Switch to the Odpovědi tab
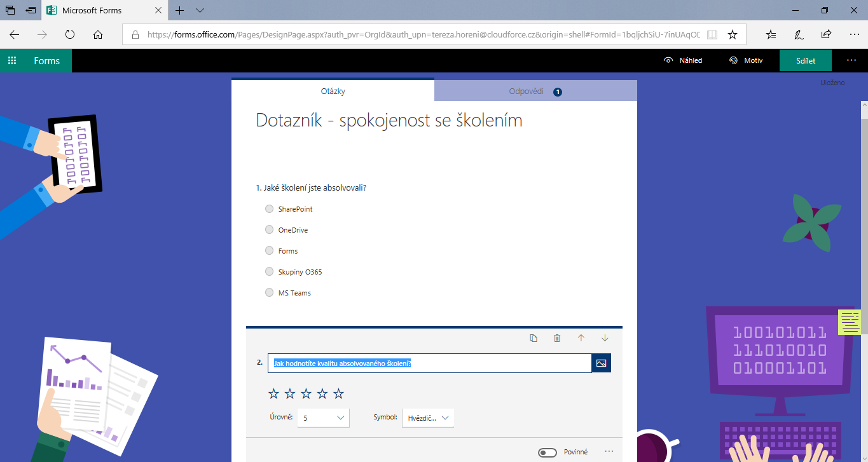This screenshot has width=868, height=462. 535,91
